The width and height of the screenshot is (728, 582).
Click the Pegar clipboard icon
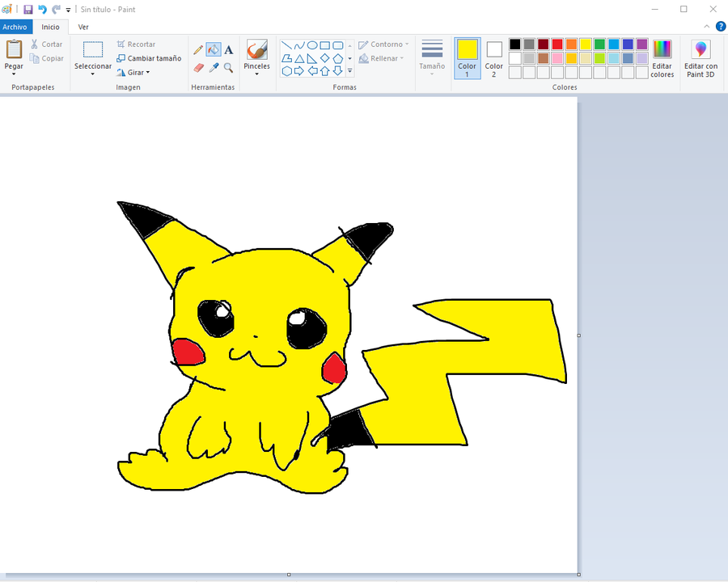tap(14, 49)
